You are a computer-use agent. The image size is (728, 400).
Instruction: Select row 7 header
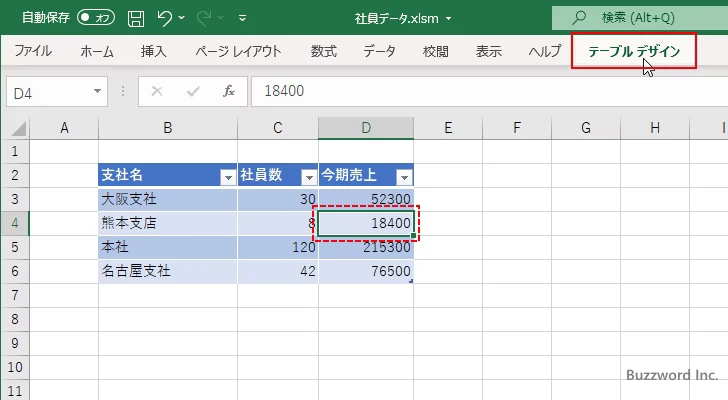pos(15,295)
